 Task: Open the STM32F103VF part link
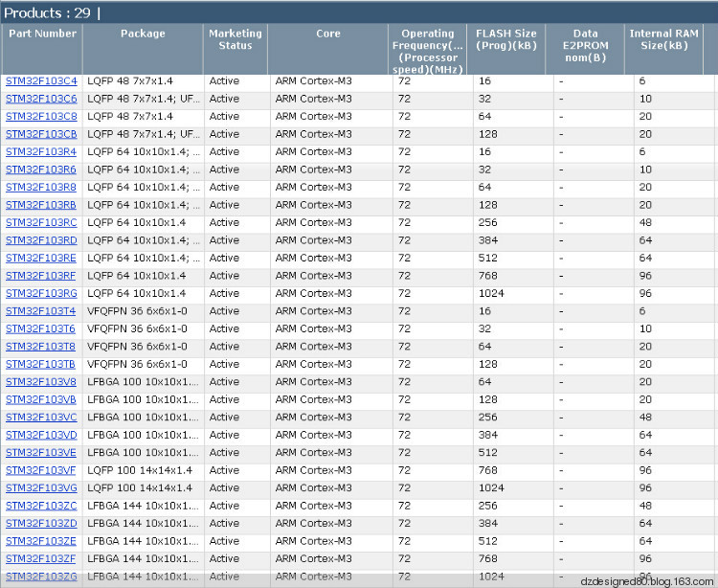pyautogui.click(x=40, y=470)
